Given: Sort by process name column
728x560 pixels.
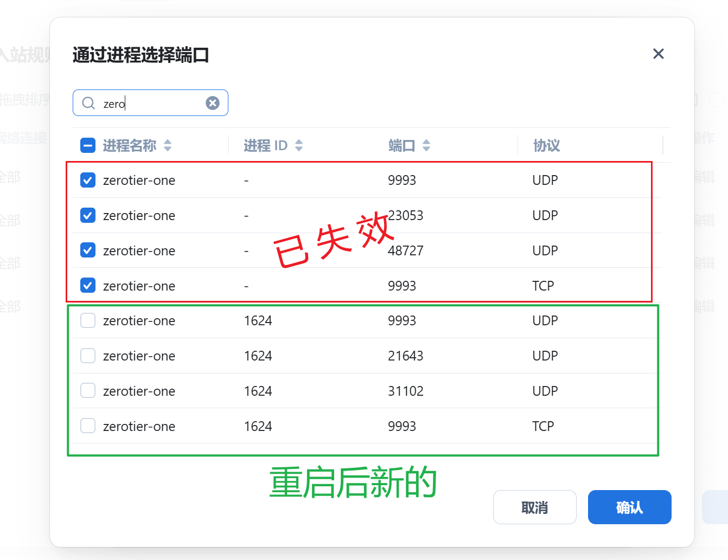Looking at the screenshot, I should click(x=168, y=145).
